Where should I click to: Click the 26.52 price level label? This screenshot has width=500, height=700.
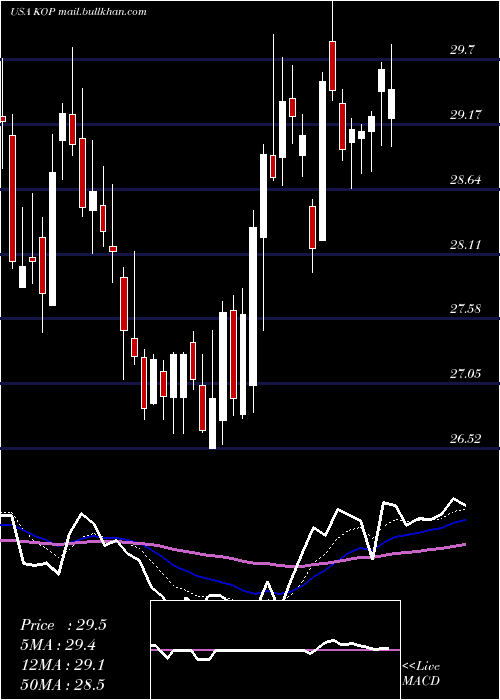click(465, 439)
